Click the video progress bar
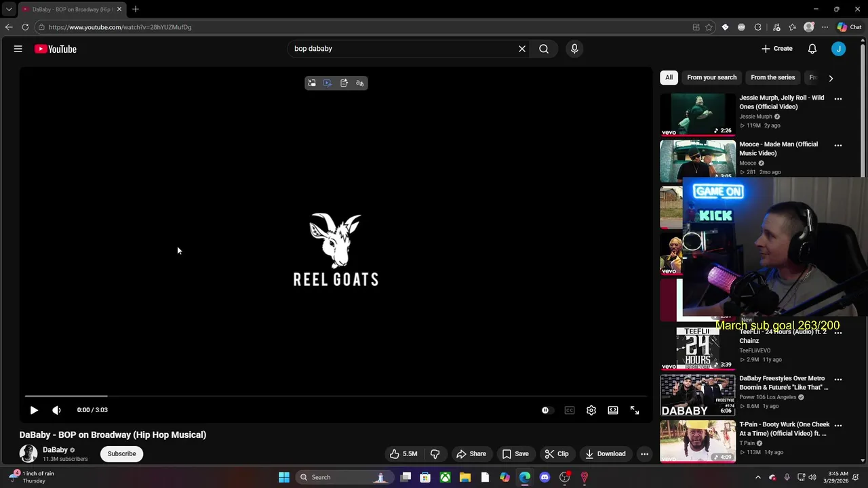This screenshot has width=868, height=488. pos(336,396)
